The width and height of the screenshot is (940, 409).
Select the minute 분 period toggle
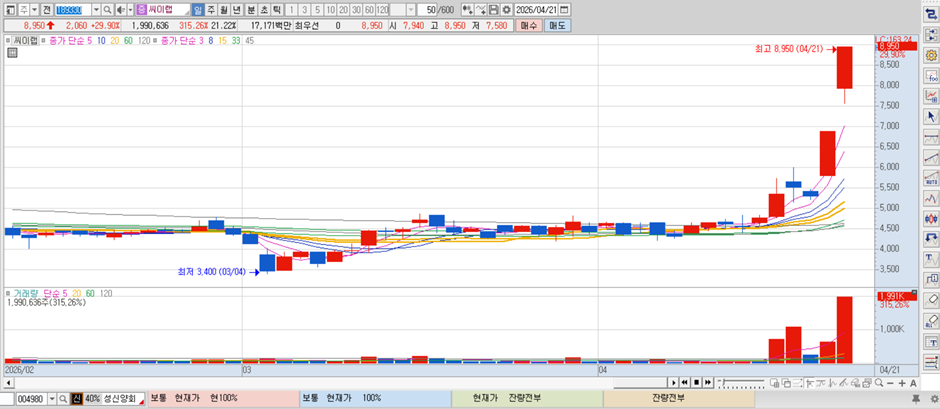251,10
